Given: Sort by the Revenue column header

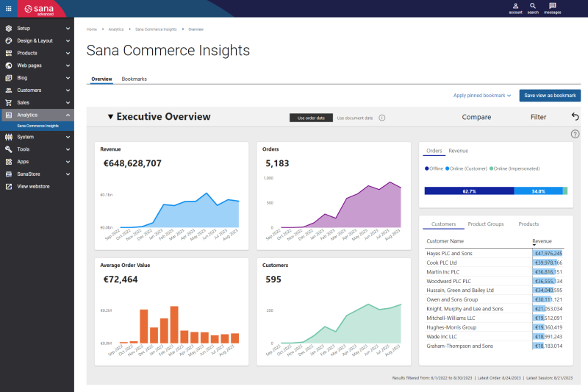Looking at the screenshot, I should [542, 241].
